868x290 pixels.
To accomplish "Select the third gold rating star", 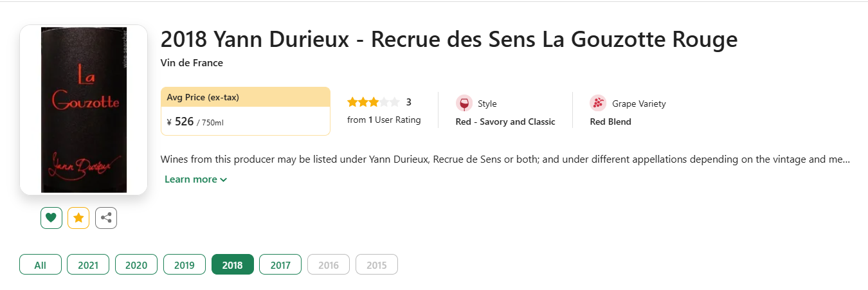I will point(374,102).
